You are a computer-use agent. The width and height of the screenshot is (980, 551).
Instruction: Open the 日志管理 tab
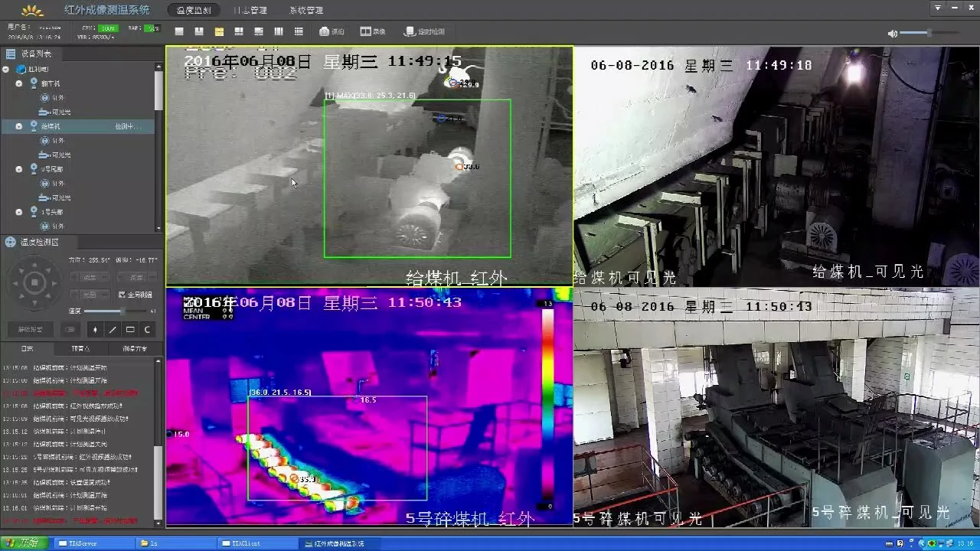coord(250,11)
